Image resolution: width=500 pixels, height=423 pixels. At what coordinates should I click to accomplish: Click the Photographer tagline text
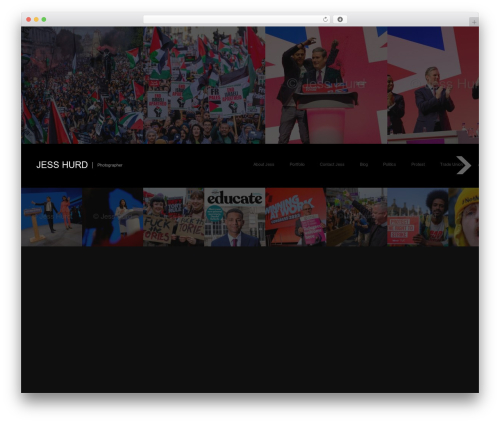click(x=110, y=165)
